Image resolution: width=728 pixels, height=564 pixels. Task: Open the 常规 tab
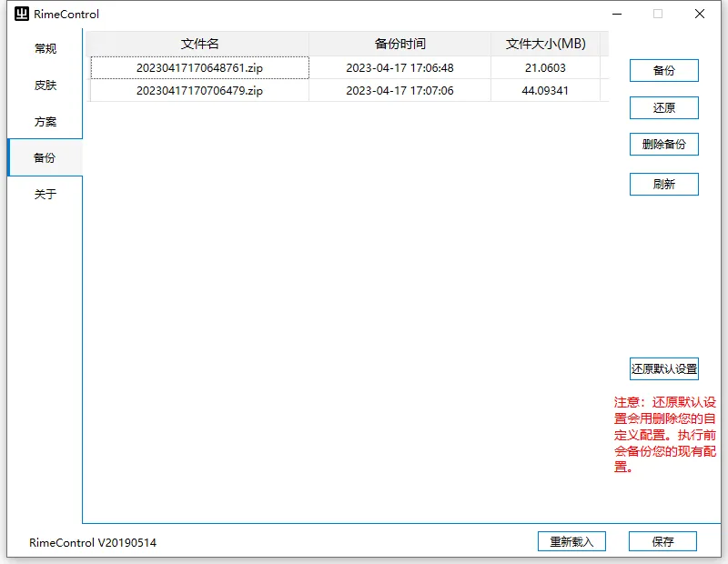45,49
